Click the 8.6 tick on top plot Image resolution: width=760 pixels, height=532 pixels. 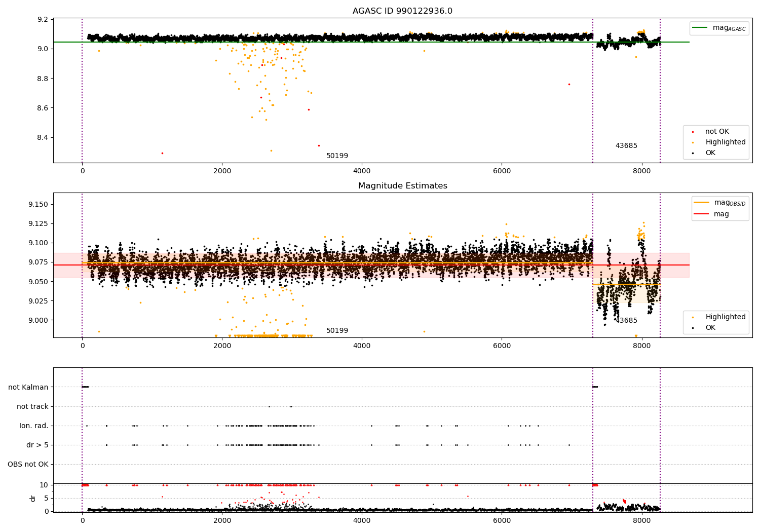pos(43,108)
